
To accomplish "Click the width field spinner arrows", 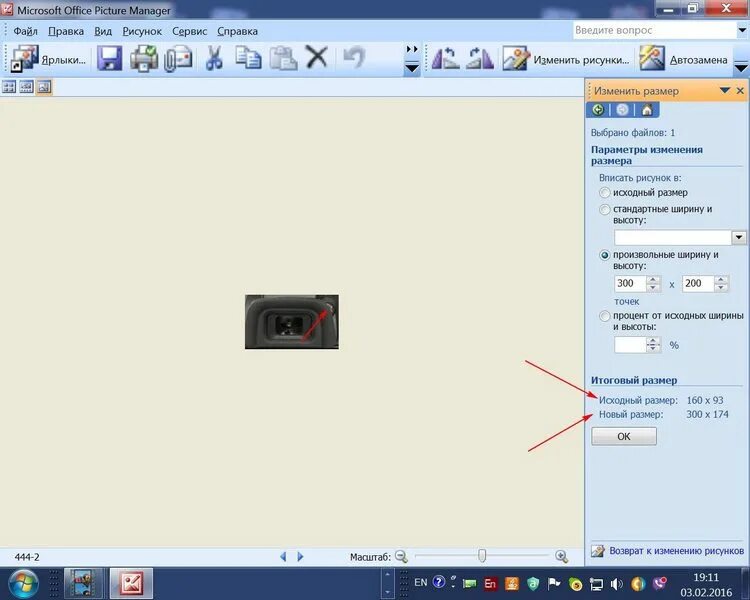I will pyautogui.click(x=653, y=283).
